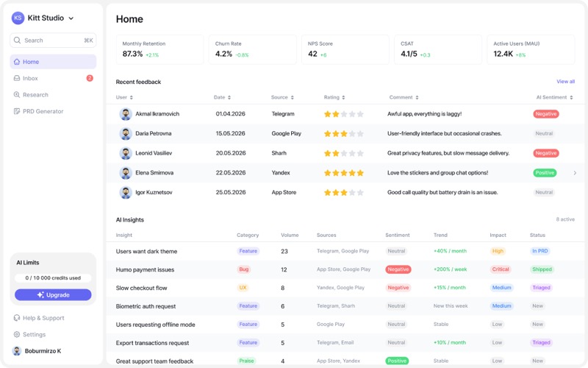Screen dimensions: 588x368
Task: Open View all recent feedback link
Action: click(565, 82)
